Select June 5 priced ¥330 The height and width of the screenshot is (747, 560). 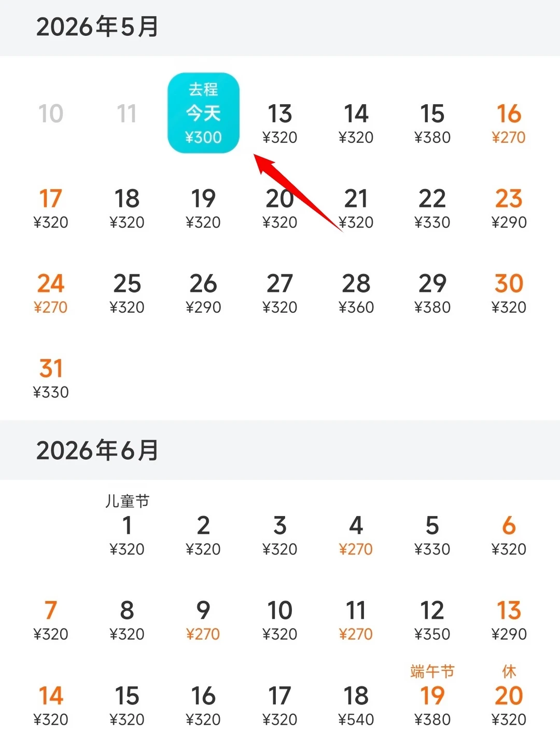point(432,535)
